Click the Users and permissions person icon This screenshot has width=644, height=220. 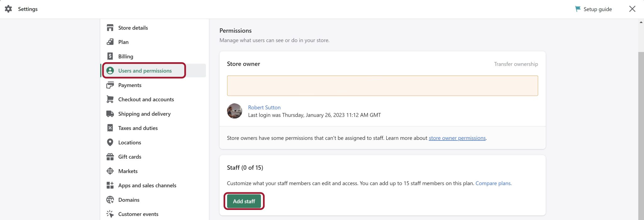110,70
